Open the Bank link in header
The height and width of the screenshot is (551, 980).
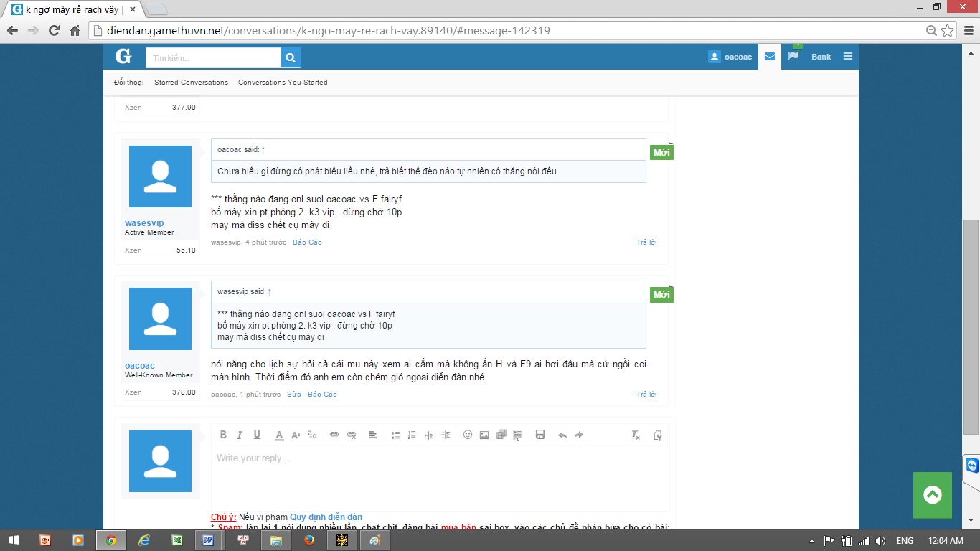click(x=821, y=57)
